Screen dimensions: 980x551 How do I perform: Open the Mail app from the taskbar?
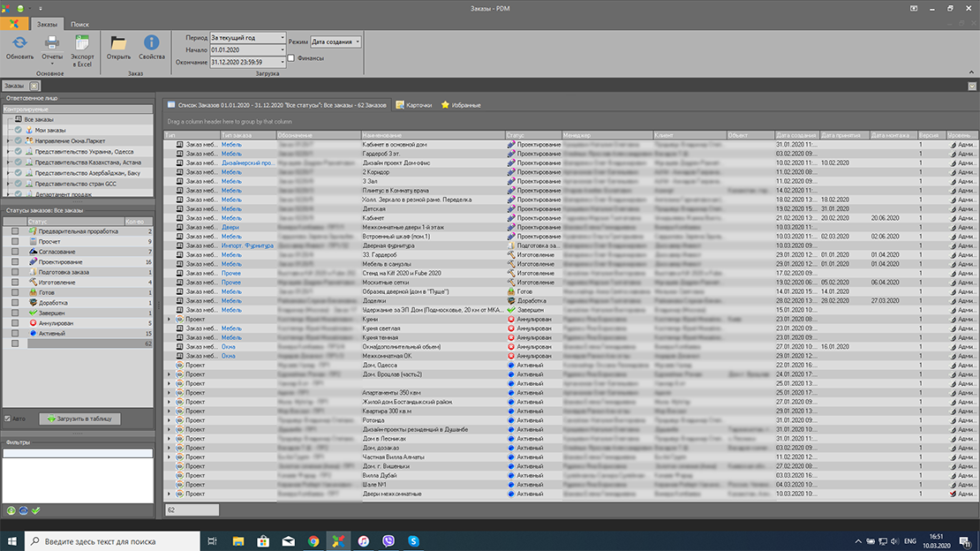coord(288,541)
